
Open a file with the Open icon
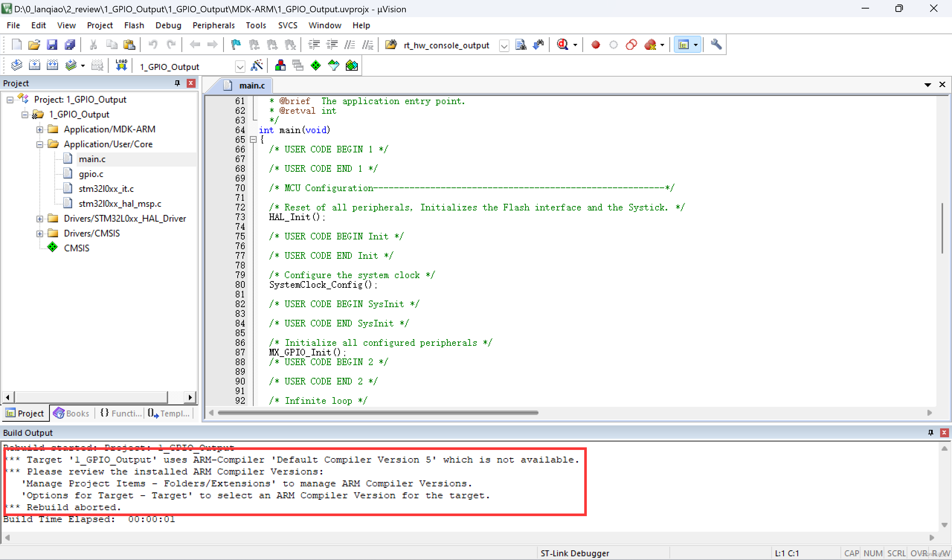point(34,45)
